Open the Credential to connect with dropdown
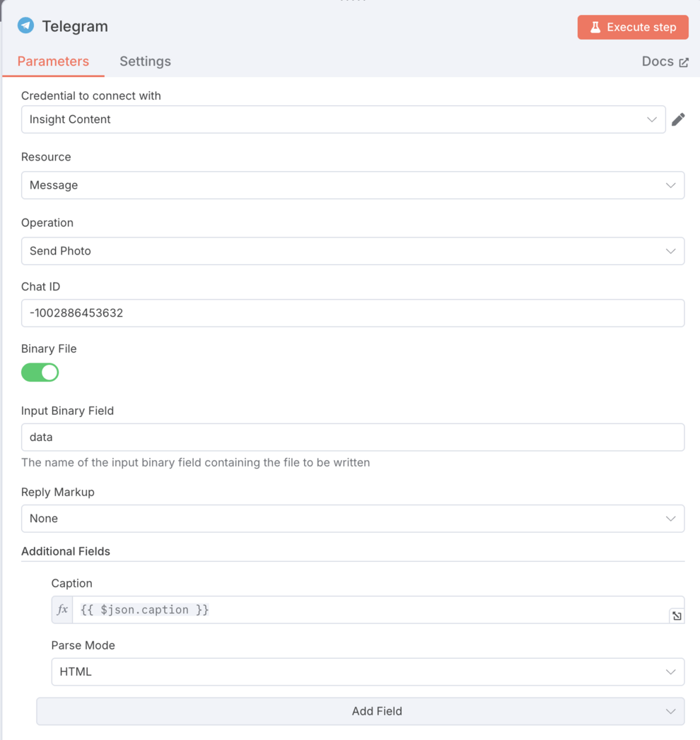 (343, 119)
